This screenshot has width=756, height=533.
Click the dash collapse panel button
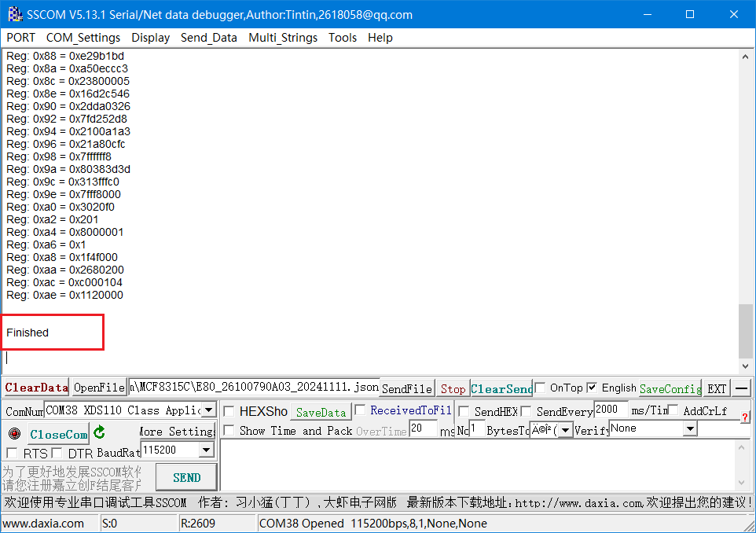point(742,388)
